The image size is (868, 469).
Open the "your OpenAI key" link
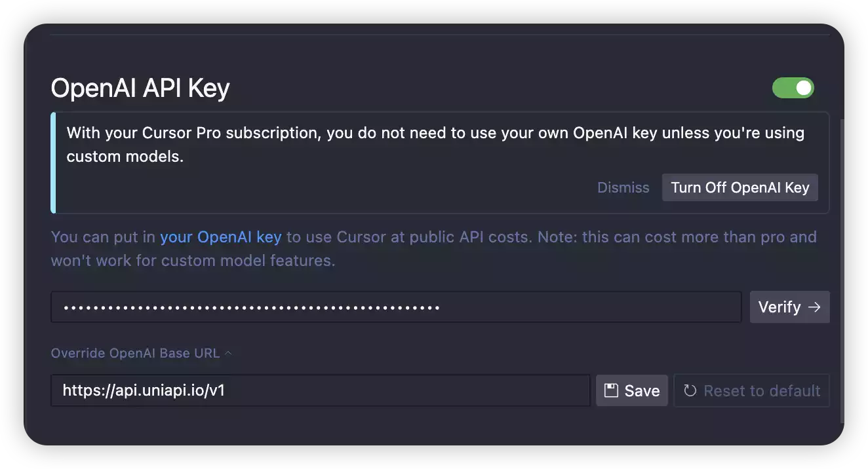click(x=221, y=236)
